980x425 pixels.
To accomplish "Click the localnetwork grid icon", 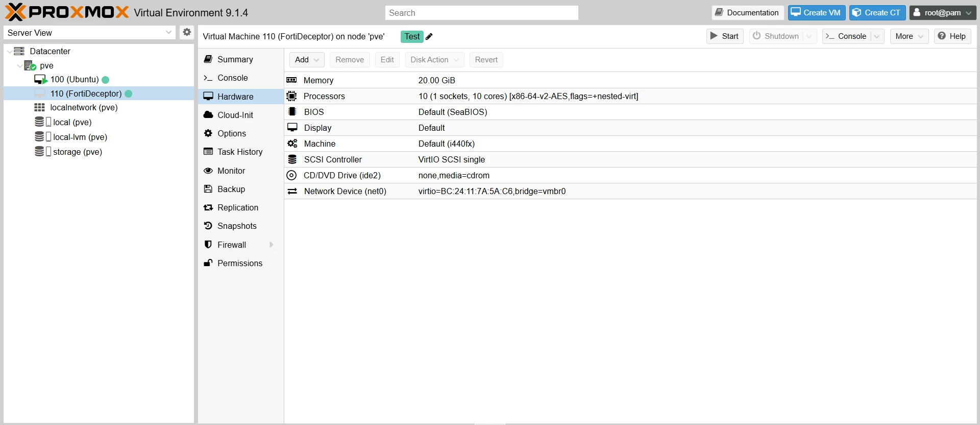I will click(39, 107).
